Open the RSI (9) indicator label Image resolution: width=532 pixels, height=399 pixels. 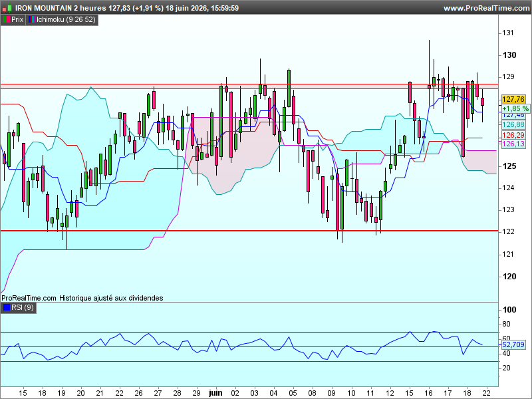coord(19,308)
